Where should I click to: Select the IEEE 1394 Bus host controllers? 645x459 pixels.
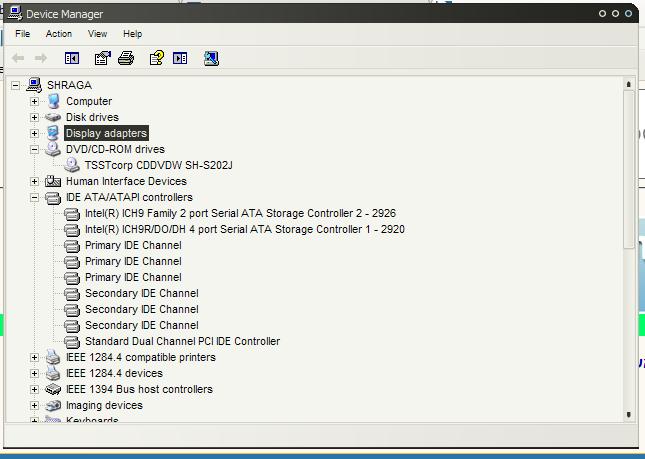click(x=139, y=389)
